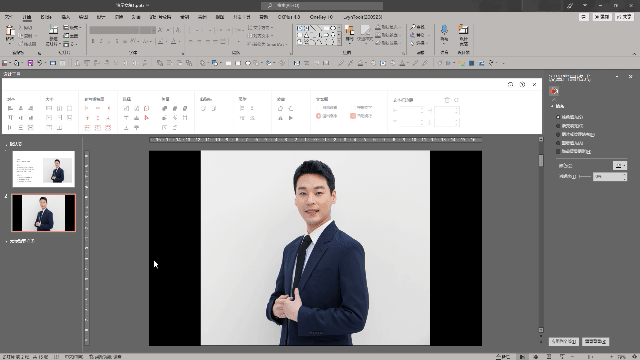Click the trash can icon in design tools panel
640x360 pixels.
click(x=447, y=100)
